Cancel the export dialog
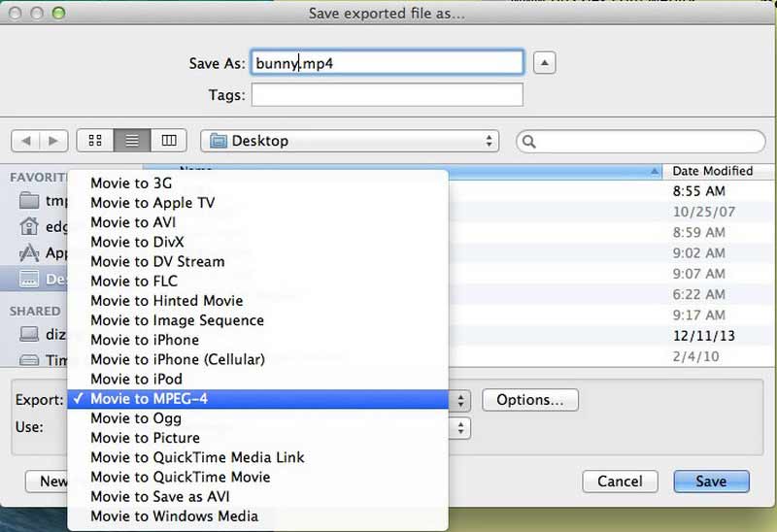This screenshot has width=777, height=532. click(620, 482)
